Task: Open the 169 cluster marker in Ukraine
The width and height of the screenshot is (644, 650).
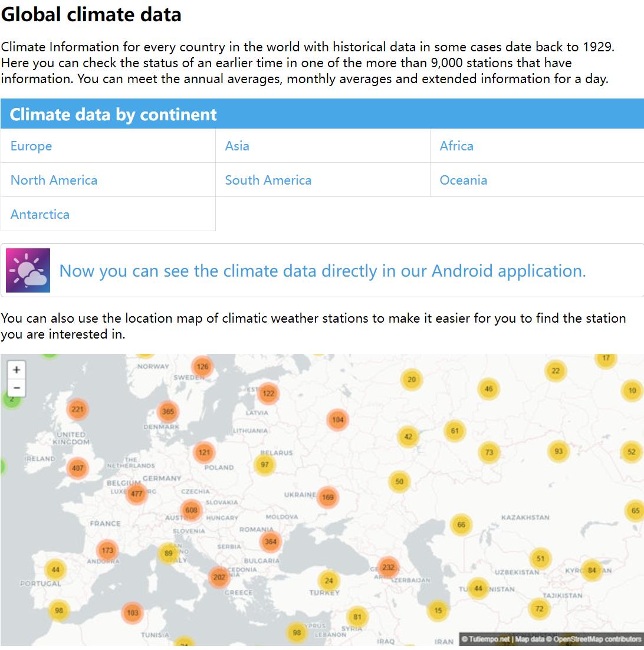Action: pos(328,497)
